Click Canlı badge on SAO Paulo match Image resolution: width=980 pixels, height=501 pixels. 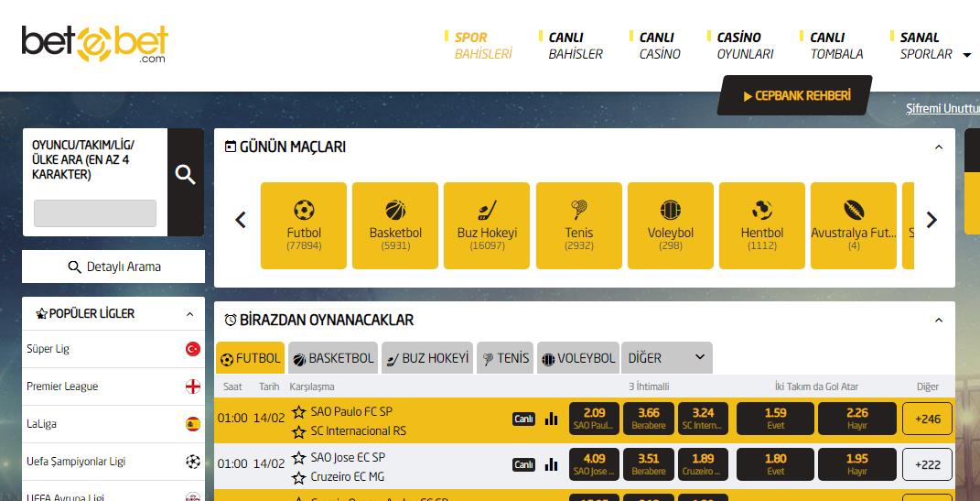tap(523, 419)
